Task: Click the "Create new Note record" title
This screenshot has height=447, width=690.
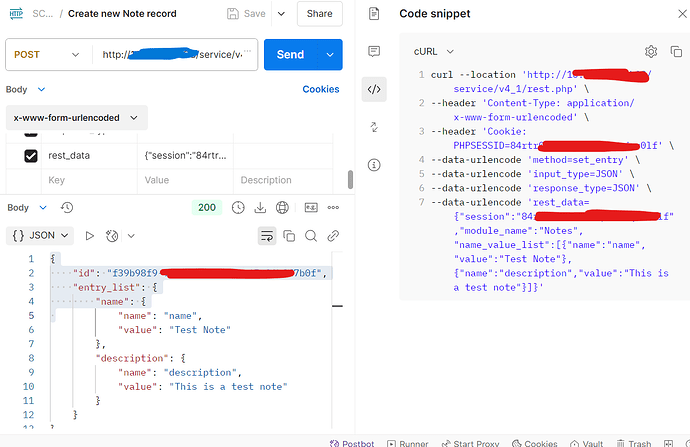Action: [122, 14]
